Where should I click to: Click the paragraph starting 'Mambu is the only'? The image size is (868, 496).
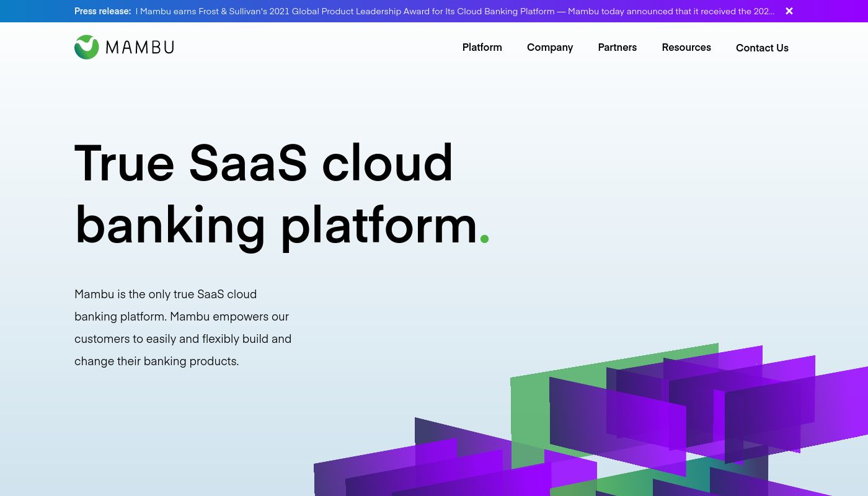click(x=183, y=327)
